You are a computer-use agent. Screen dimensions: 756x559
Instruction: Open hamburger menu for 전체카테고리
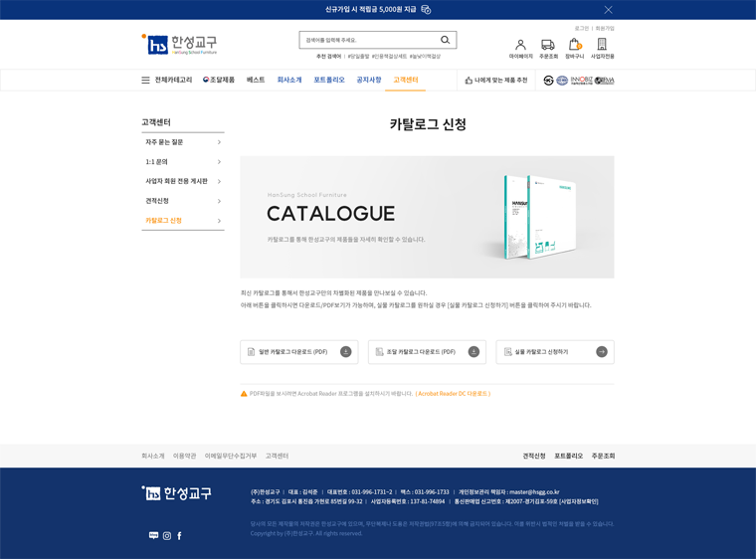coord(145,80)
